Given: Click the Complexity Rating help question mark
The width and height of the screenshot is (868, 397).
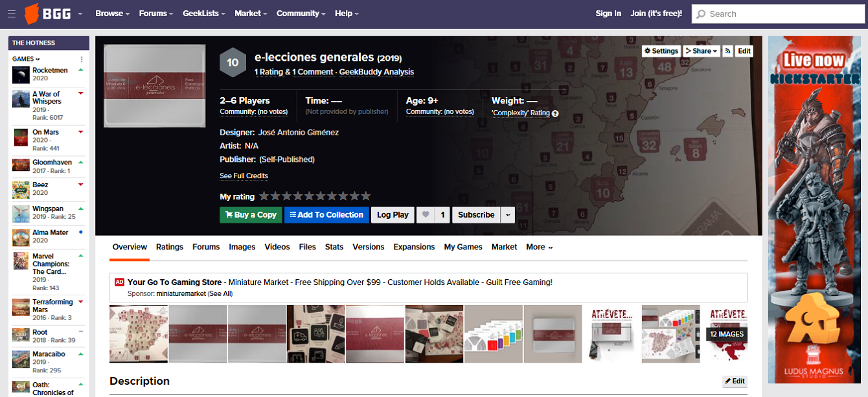Looking at the screenshot, I should (555, 113).
